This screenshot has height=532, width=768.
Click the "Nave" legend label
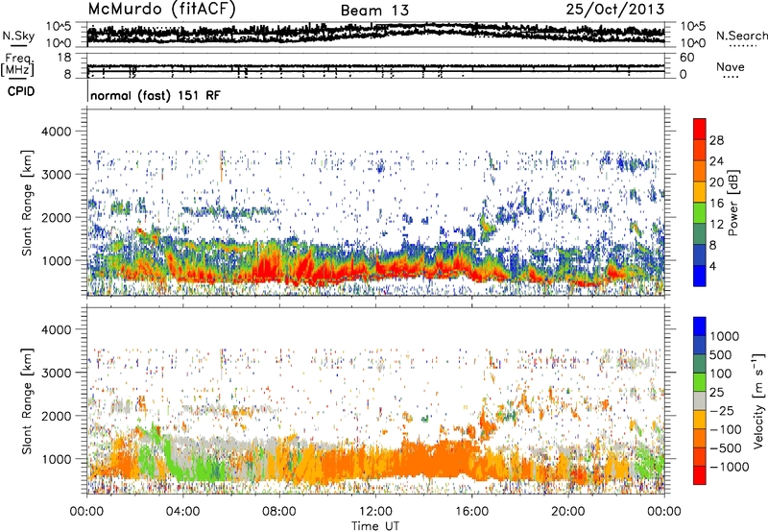731,66
